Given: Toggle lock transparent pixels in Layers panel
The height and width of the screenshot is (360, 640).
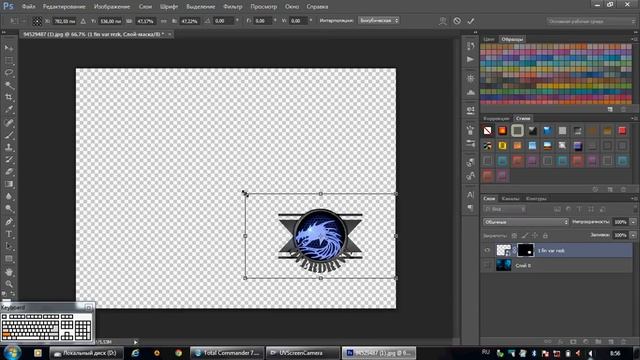Looking at the screenshot, I should pyautogui.click(x=514, y=236).
